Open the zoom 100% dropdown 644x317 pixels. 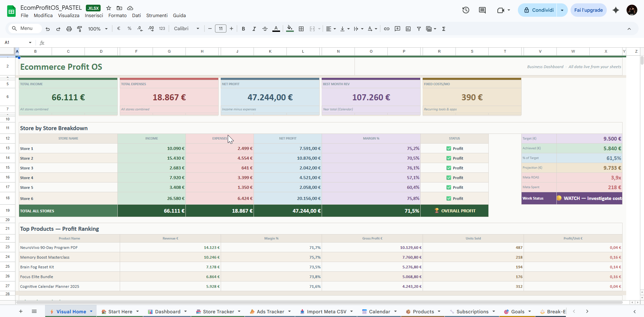[98, 29]
